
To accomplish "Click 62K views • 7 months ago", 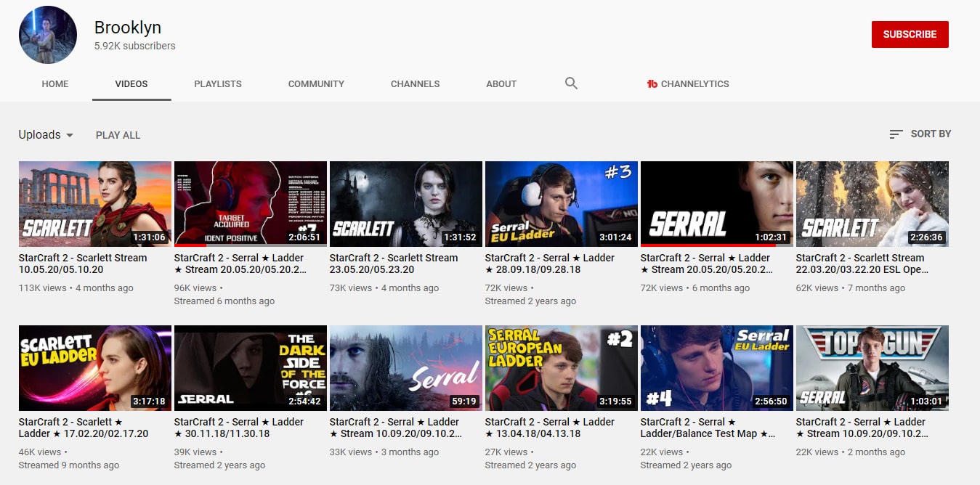I will click(x=851, y=288).
